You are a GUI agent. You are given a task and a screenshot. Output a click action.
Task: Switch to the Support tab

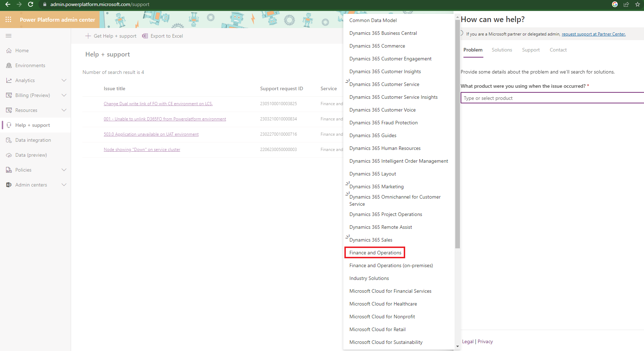point(531,50)
